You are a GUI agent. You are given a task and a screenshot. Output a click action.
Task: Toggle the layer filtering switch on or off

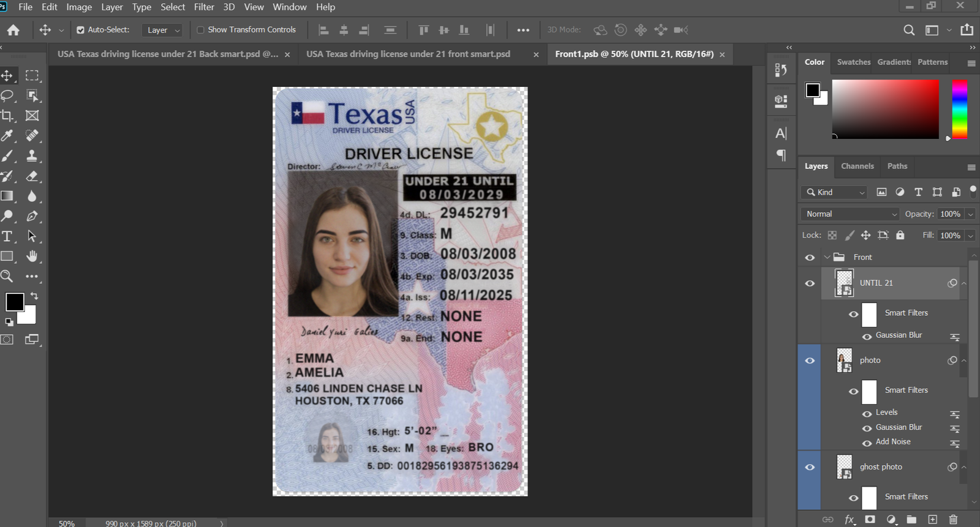click(x=973, y=191)
